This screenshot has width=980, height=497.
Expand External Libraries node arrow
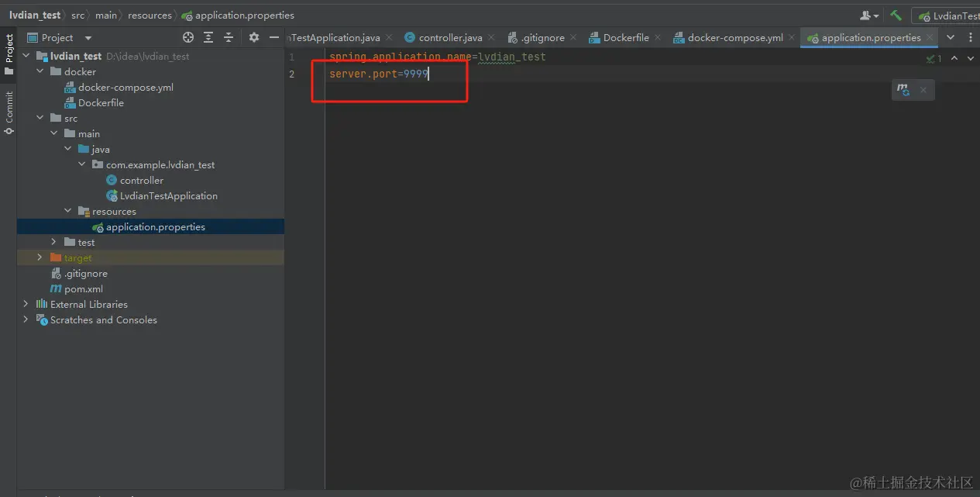pyautogui.click(x=26, y=304)
